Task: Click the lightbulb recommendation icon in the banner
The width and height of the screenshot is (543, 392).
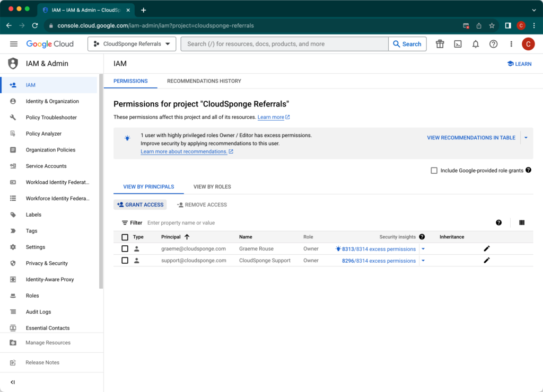Action: (x=127, y=138)
